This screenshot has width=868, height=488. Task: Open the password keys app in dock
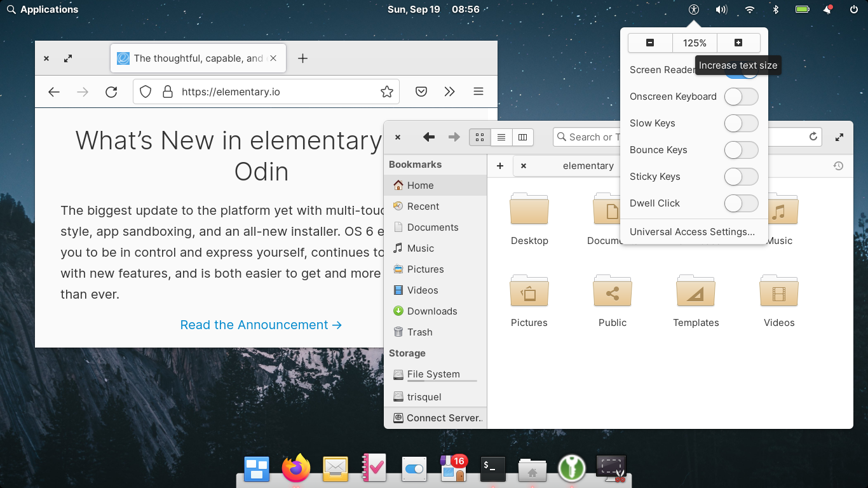click(x=571, y=468)
